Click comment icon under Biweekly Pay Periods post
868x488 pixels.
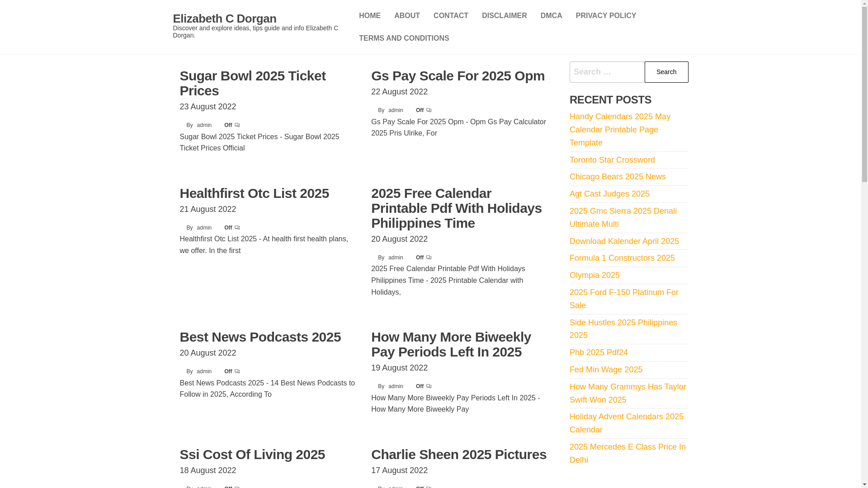click(429, 386)
